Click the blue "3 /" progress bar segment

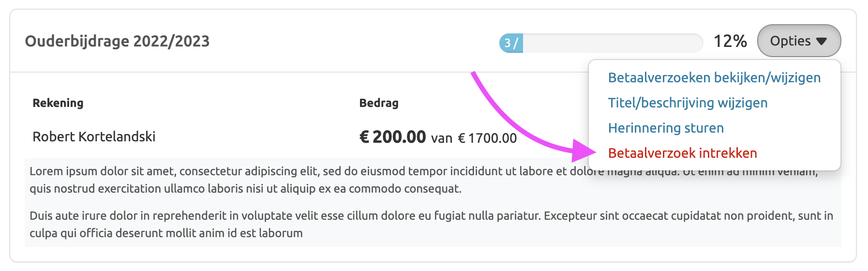pos(511,43)
